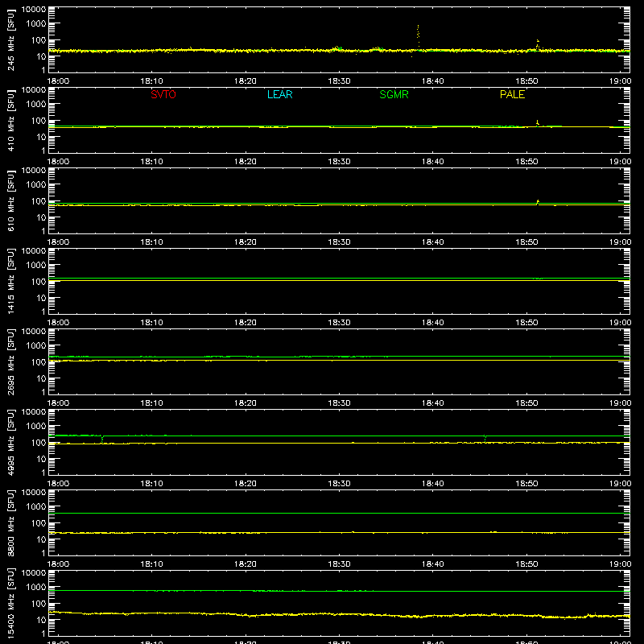The image size is (644, 644).
Task: Select the 610 MHz [SFU] axis title
Action: [x=11, y=200]
